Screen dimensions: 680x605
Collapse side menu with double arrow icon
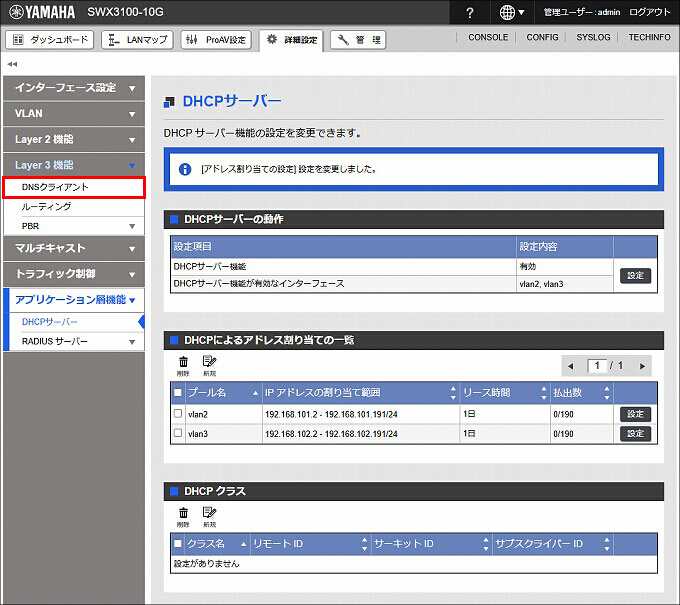(x=12, y=64)
